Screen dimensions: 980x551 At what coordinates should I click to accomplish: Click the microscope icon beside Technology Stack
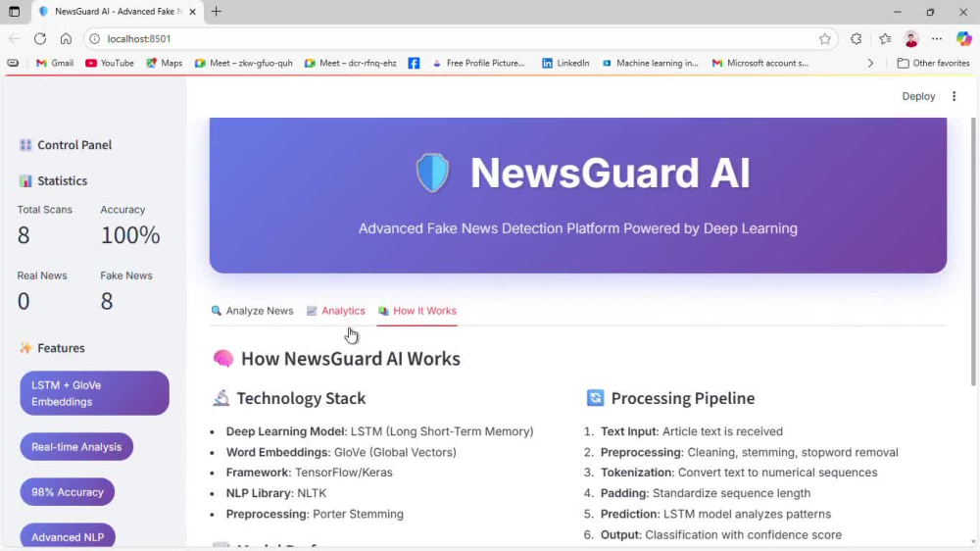[x=221, y=398]
